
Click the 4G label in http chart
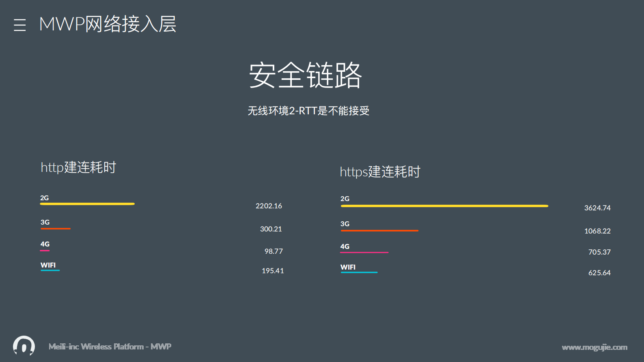point(45,244)
